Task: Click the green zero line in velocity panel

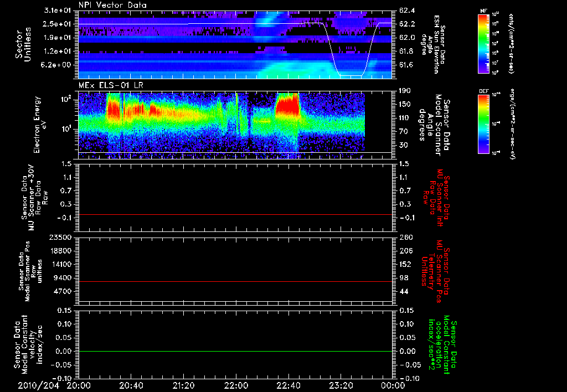Action: (235, 351)
